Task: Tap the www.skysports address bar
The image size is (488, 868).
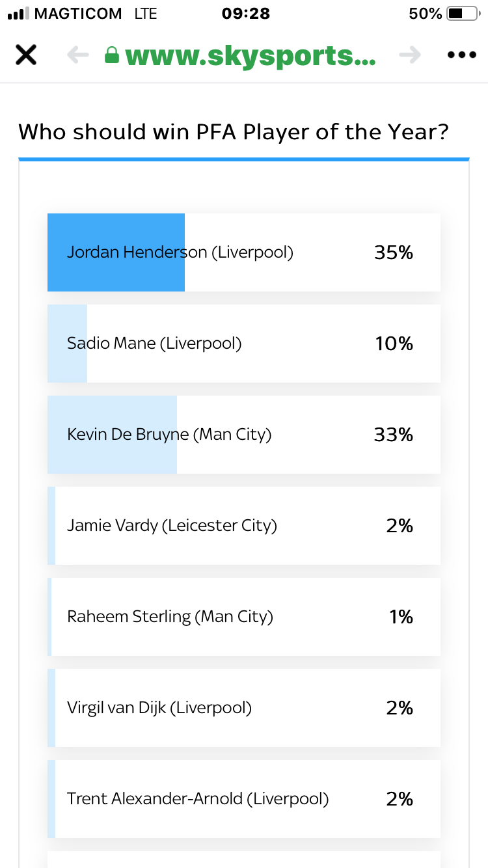Action: (x=251, y=56)
